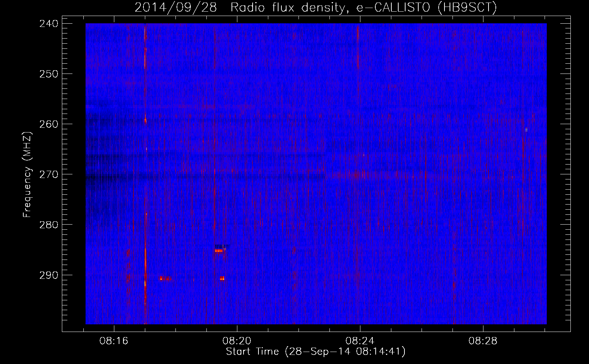Click the red horizontal burst near 285 MHz
Image resolution: width=589 pixels, height=364 pixels.
coord(219,250)
